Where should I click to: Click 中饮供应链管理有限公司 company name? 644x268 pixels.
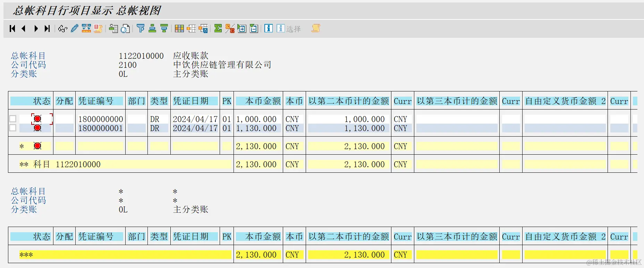222,65
